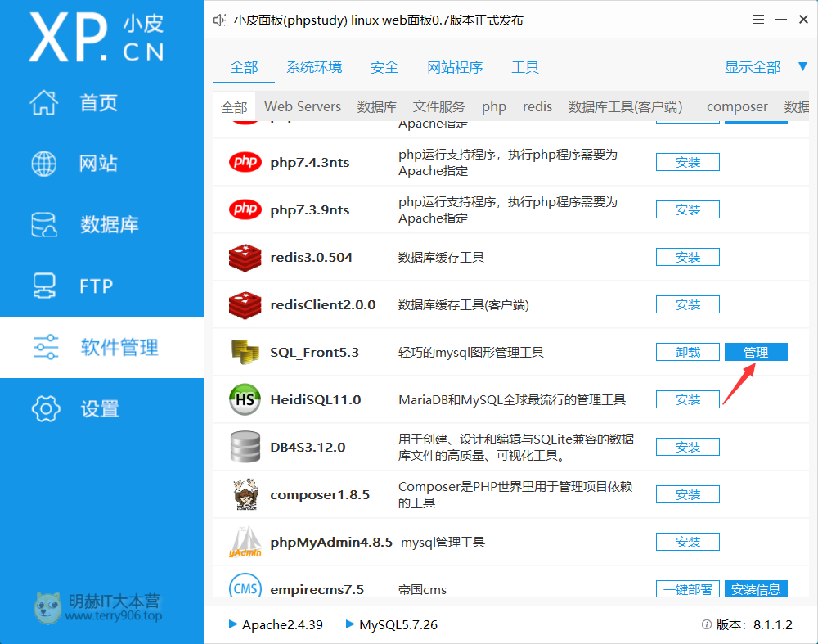The width and height of the screenshot is (818, 644).
Task: Click the Apache2.4.39 status text
Action: (282, 624)
